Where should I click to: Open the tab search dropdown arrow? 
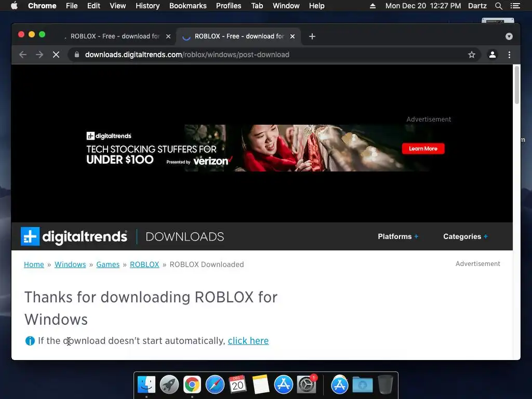point(509,36)
